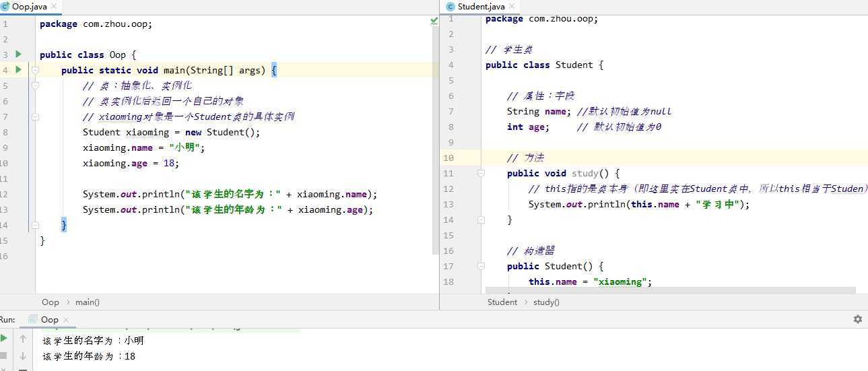Click the println line printing xiaoming.age

(228, 209)
